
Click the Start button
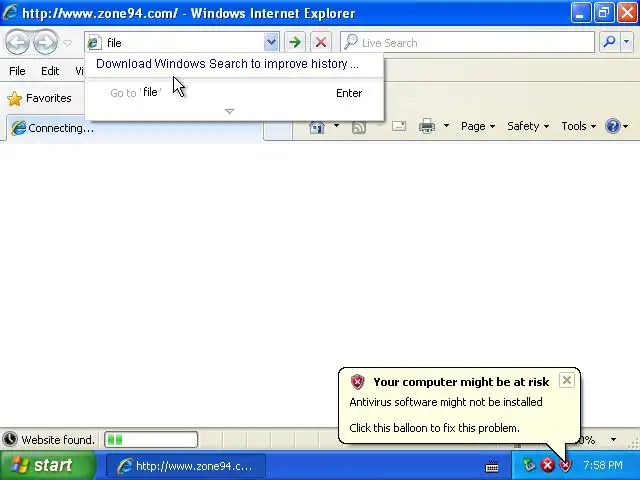47,465
